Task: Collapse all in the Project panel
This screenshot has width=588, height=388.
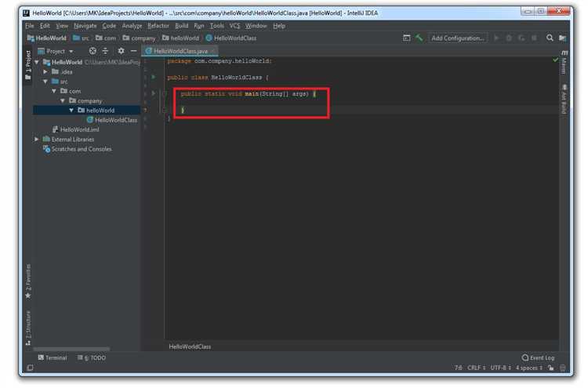Action: pos(106,51)
